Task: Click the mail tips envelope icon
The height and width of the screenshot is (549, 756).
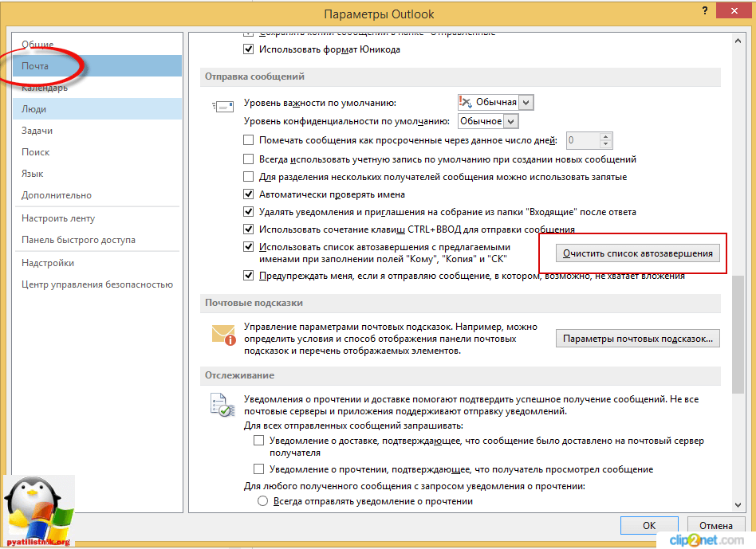Action: (x=224, y=335)
